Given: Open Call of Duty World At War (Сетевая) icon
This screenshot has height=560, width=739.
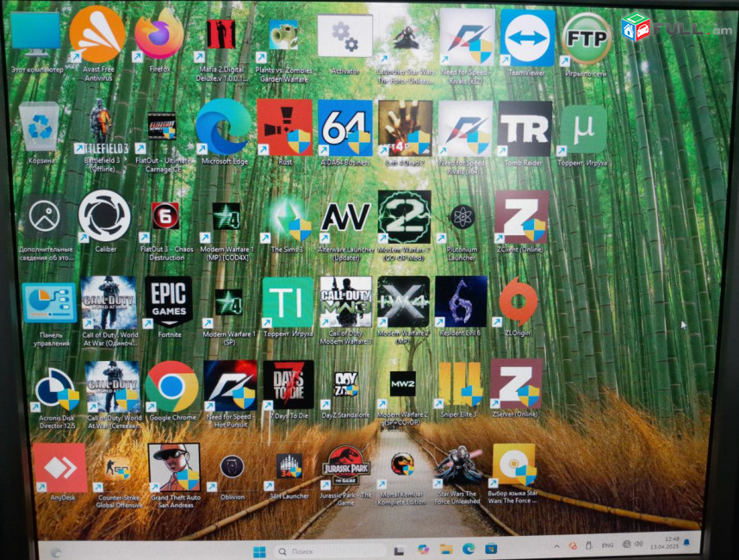Looking at the screenshot, I should [112, 387].
